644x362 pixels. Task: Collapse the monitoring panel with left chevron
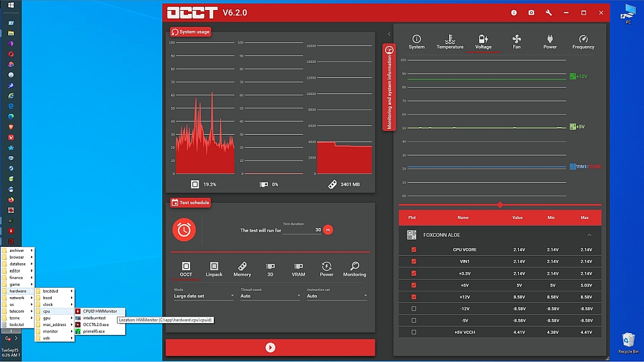(389, 34)
